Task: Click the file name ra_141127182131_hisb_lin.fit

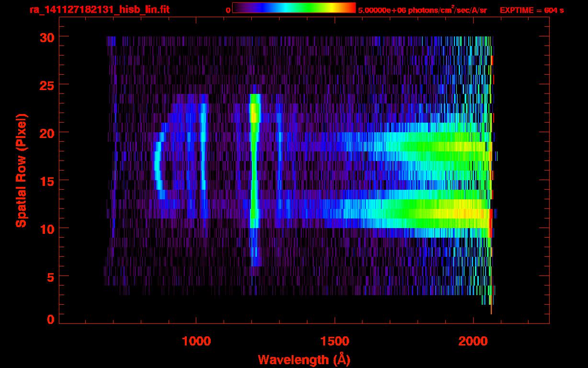Action: click(x=99, y=10)
